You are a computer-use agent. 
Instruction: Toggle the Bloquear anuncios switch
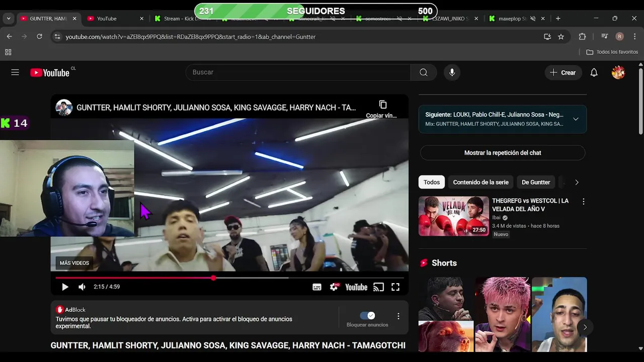point(367,316)
